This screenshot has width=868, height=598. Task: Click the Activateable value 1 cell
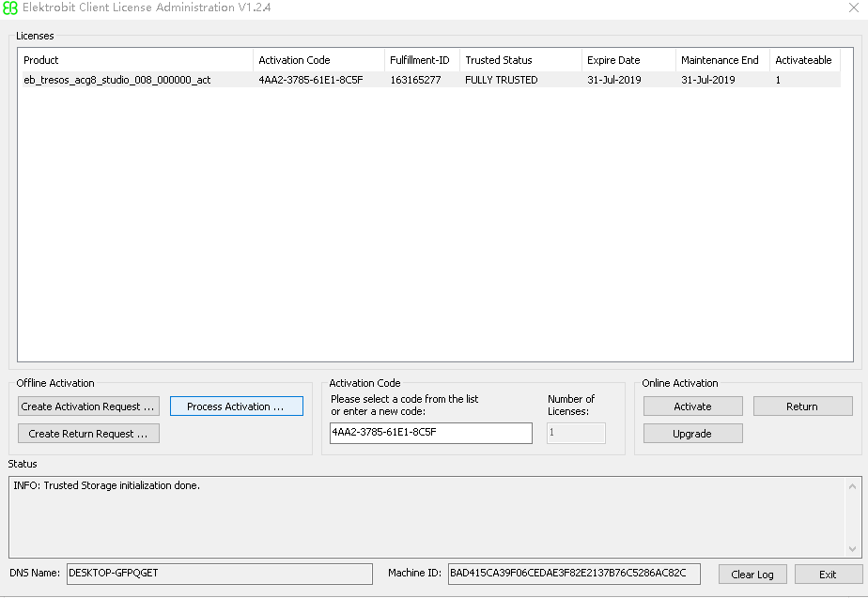tap(778, 80)
